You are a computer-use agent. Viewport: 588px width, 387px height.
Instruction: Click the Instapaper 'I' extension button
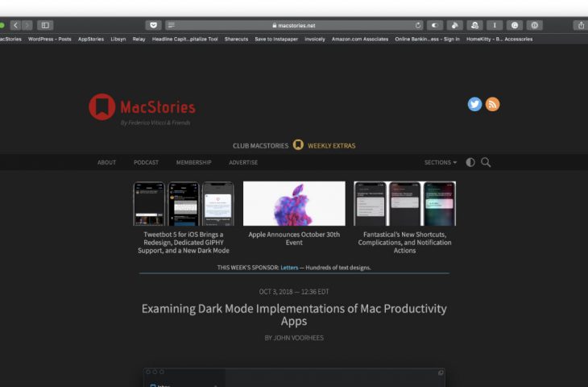click(x=495, y=25)
